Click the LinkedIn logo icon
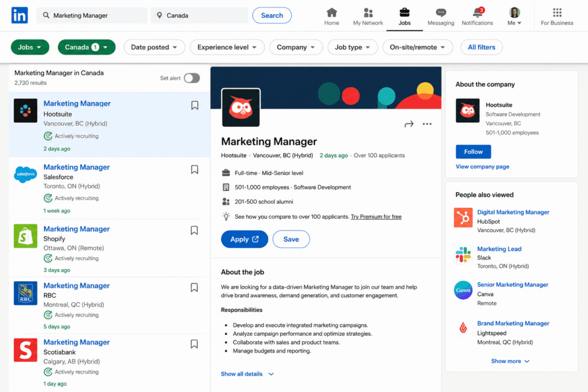The height and width of the screenshot is (392, 588). click(x=20, y=15)
